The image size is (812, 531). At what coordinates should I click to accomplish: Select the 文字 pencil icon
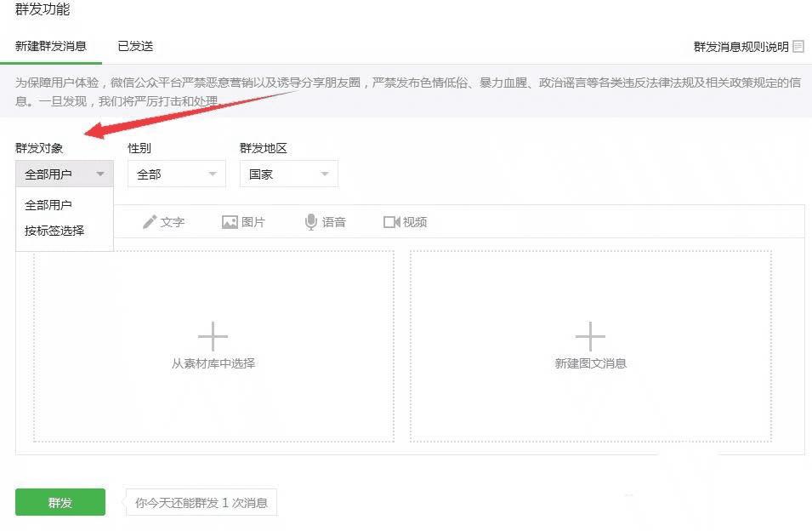149,222
